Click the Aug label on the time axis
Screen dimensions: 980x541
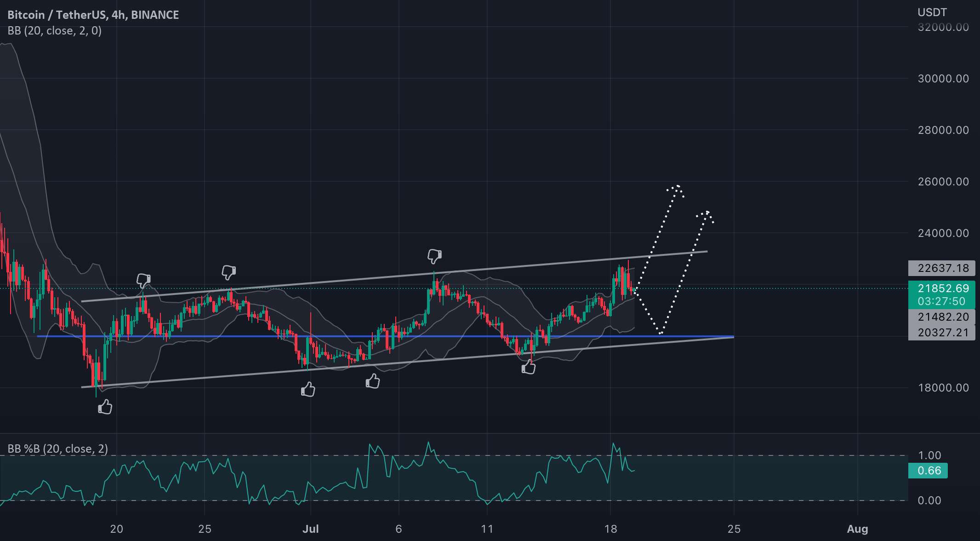[858, 529]
